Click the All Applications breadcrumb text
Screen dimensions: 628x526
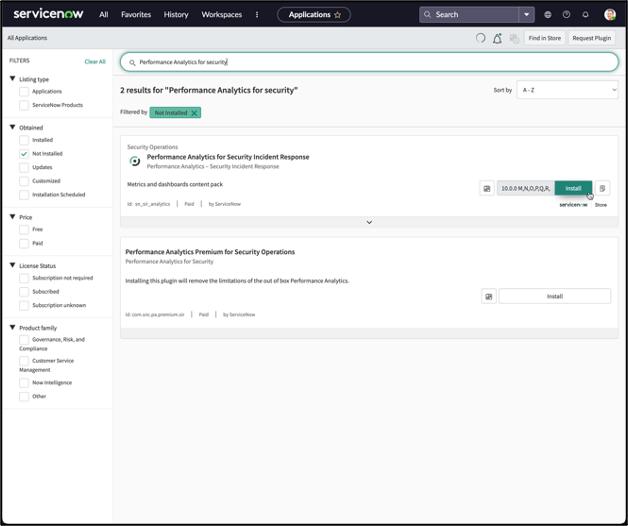click(27, 38)
